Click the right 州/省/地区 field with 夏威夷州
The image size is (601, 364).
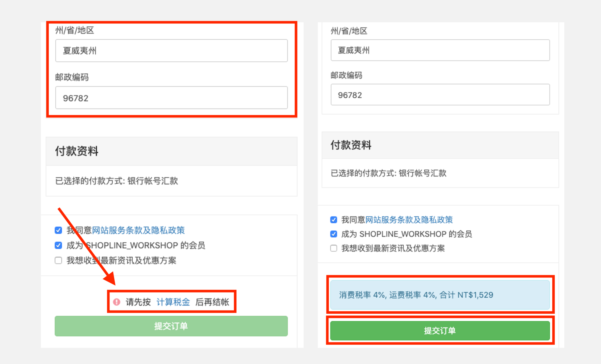click(440, 50)
